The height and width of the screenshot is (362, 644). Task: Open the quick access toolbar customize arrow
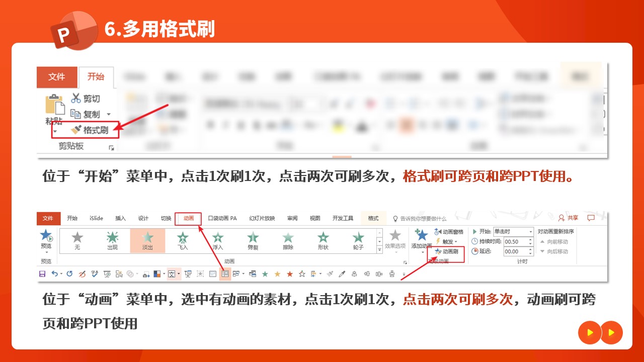tap(404, 275)
